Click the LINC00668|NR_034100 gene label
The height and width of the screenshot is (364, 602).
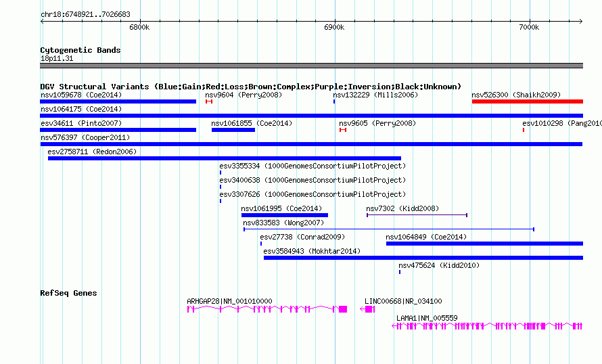coord(403,301)
